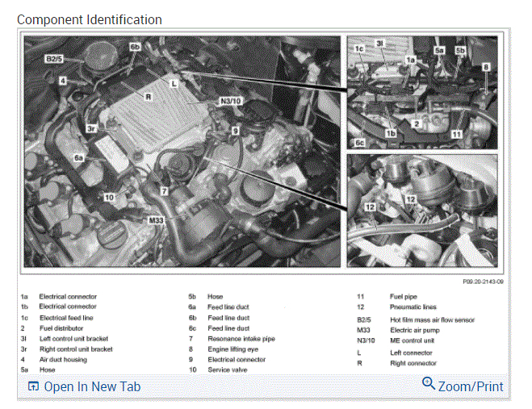Click the 5b callout in upper inset
This screenshot has width=532, height=409.
click(460, 51)
